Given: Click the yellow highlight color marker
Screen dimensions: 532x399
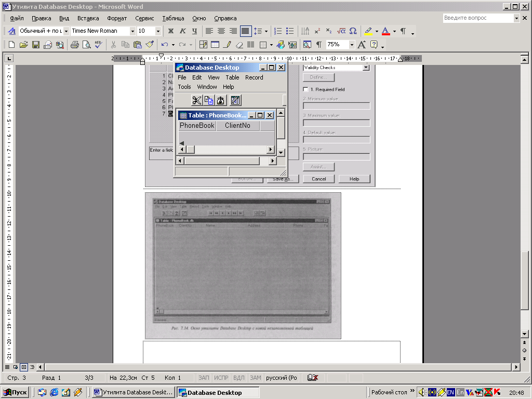Looking at the screenshot, I should coord(368,31).
